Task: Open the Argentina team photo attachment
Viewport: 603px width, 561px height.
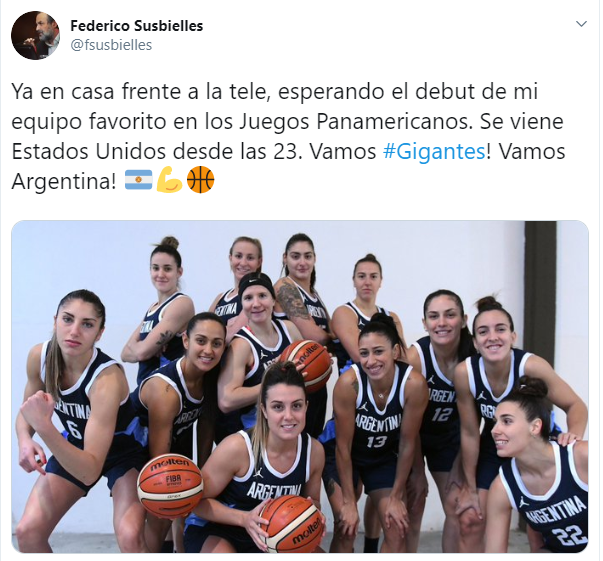Action: click(x=300, y=386)
